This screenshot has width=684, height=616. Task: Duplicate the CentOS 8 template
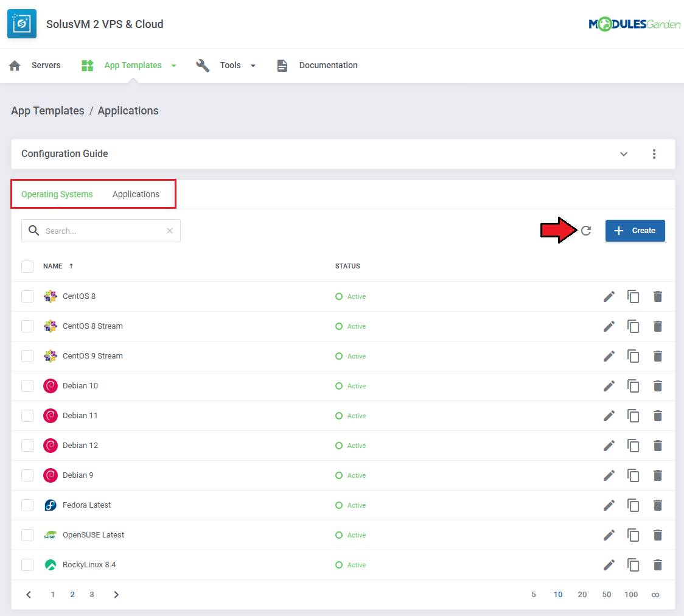pos(633,296)
